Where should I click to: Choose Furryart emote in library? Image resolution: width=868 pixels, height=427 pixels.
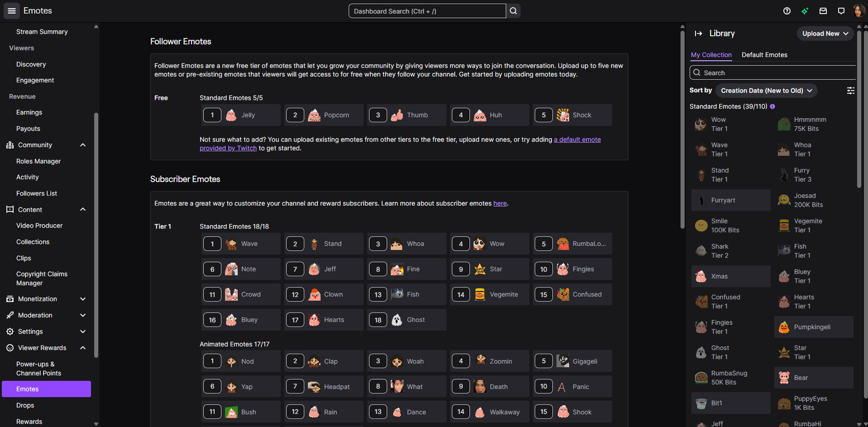731,200
